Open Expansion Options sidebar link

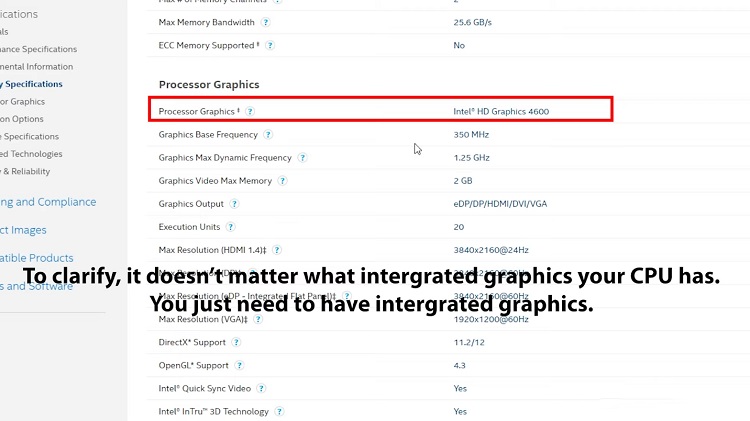22,119
